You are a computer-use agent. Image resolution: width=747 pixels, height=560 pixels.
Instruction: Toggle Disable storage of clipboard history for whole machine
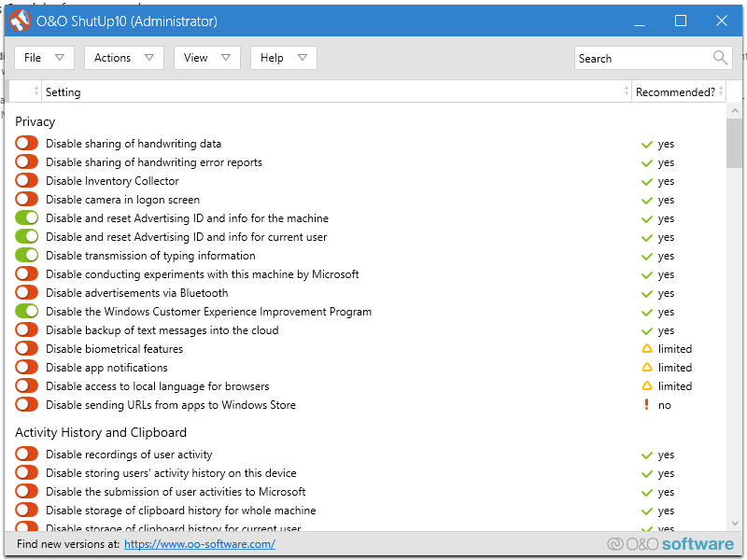coord(26,510)
